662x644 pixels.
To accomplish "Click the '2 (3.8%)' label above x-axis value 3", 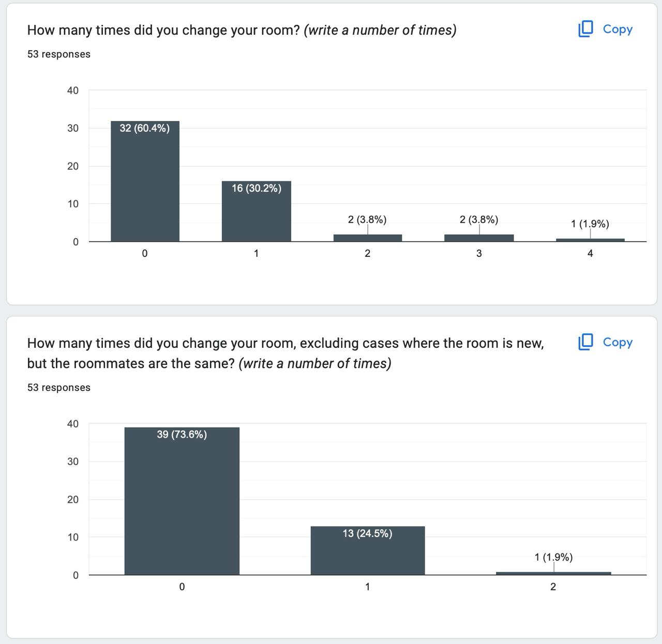I will click(479, 220).
